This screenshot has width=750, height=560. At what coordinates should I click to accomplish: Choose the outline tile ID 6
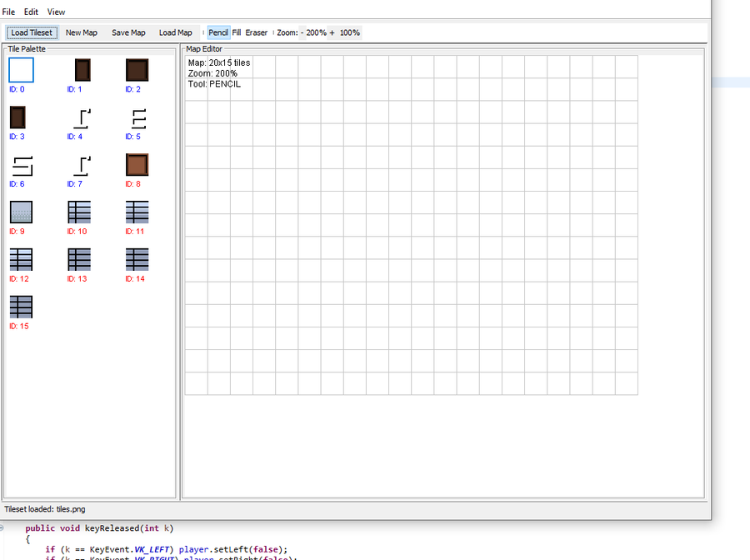pos(22,166)
